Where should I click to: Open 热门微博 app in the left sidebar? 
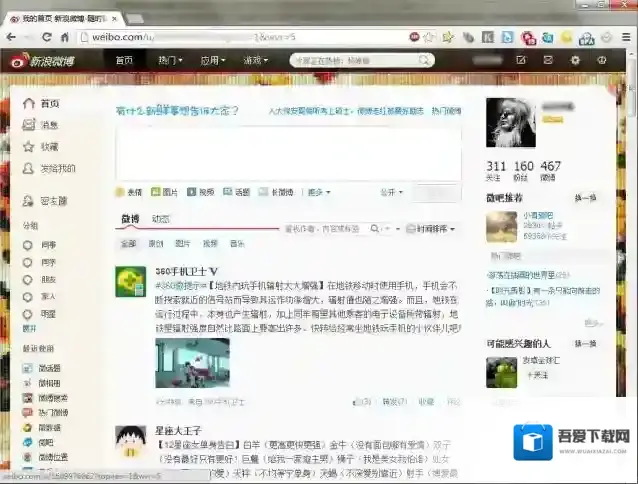tap(45, 413)
